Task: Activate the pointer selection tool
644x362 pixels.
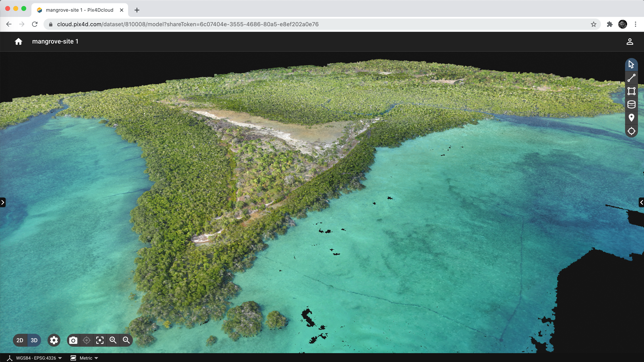Action: tap(631, 64)
